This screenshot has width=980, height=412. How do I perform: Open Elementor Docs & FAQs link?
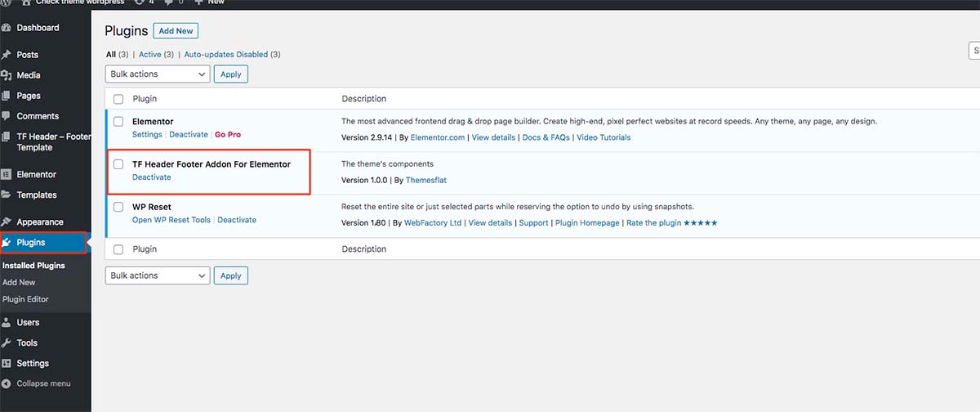click(546, 137)
